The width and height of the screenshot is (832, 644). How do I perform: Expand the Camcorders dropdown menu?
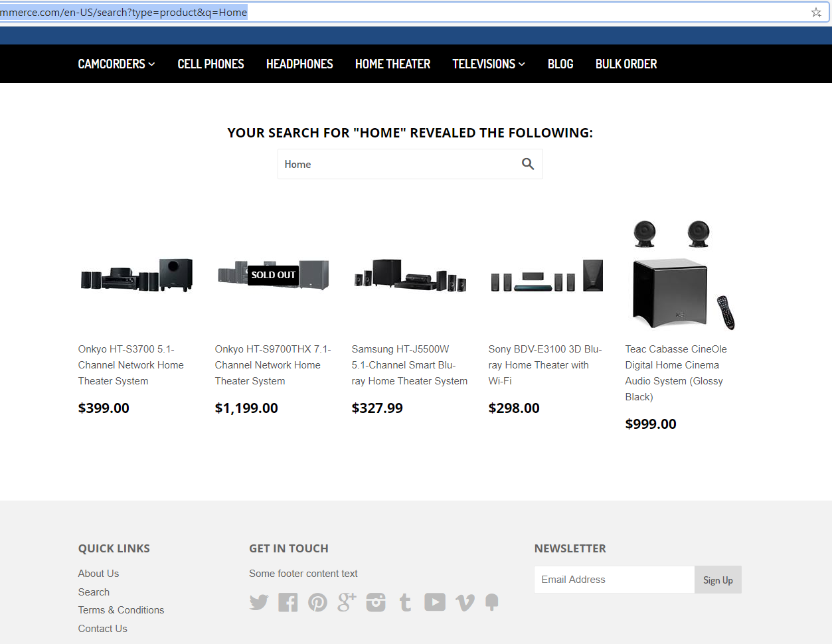pyautogui.click(x=116, y=64)
